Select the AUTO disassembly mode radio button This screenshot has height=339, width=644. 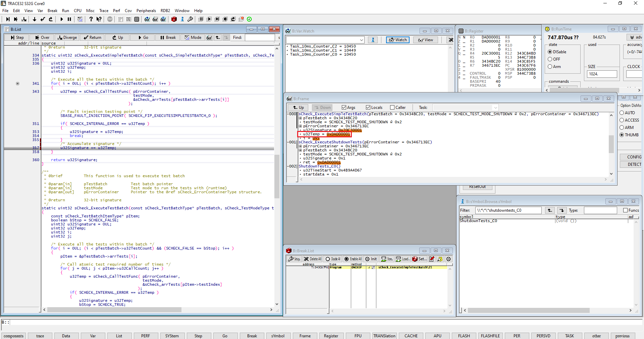coord(622,113)
